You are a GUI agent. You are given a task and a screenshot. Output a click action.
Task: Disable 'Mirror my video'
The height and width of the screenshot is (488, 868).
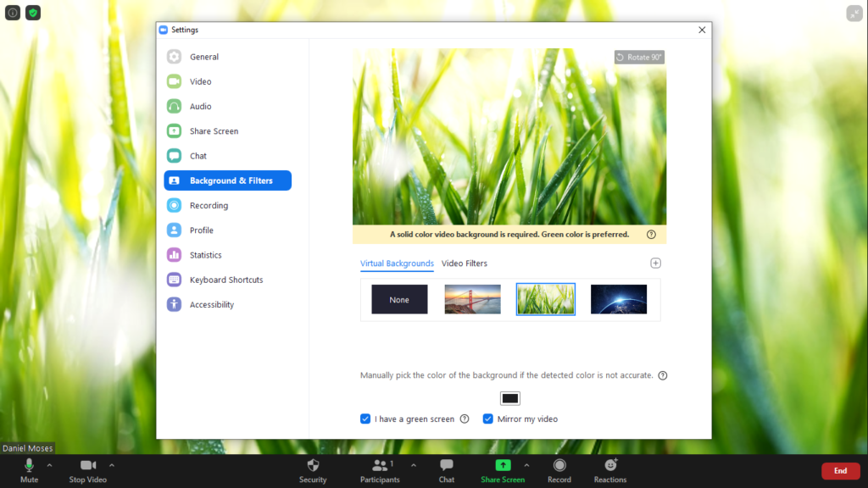coord(487,419)
